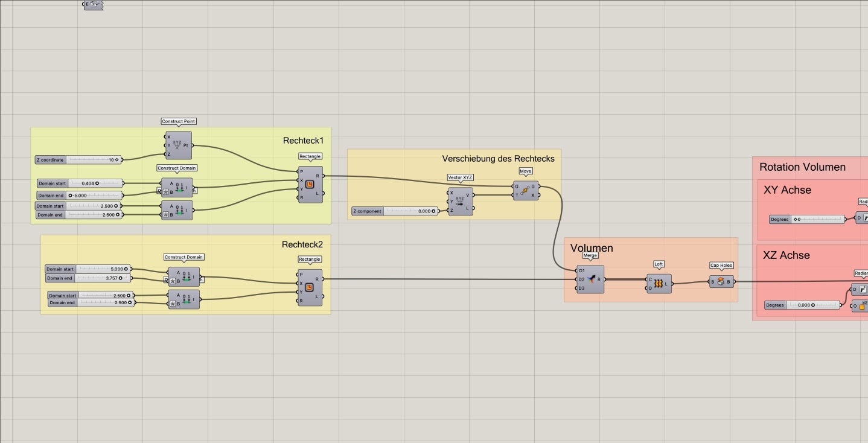Click the Z coordinate slider grip at 10
The height and width of the screenshot is (443, 868).
(x=115, y=159)
